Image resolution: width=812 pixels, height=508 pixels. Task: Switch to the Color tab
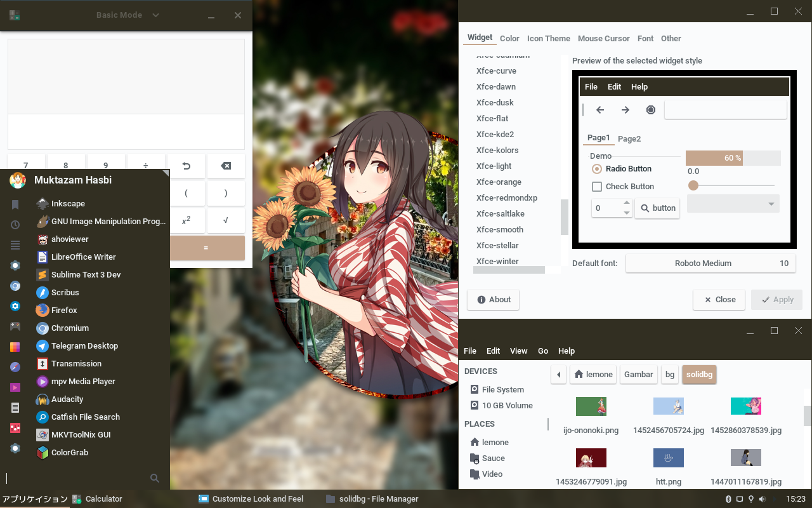[509, 39]
